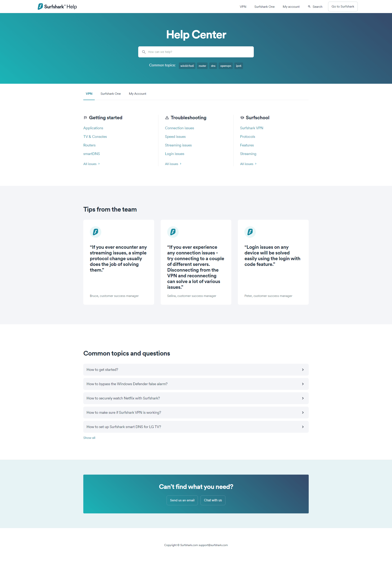Click the search input field
The height and width of the screenshot is (562, 392).
tap(196, 52)
